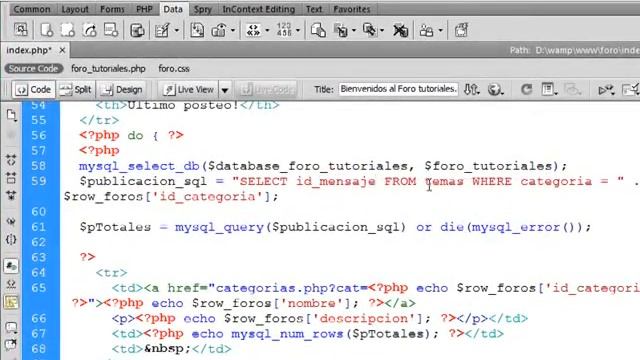The width and height of the screenshot is (640, 360).
Task: Click the Expand All icon
Action: pyautogui.click(x=11, y=195)
